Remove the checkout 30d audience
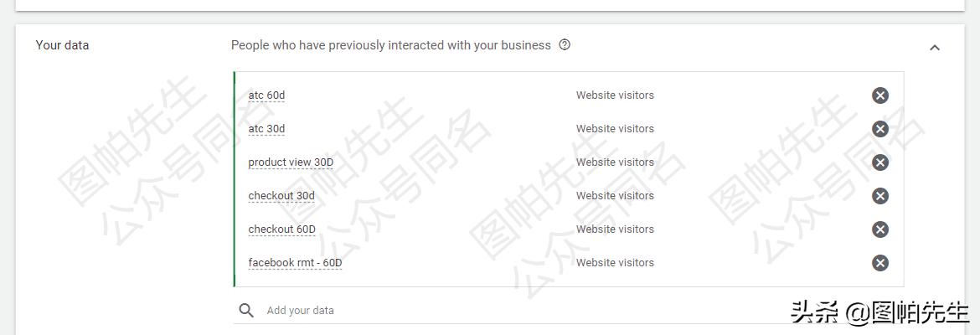 coord(879,196)
